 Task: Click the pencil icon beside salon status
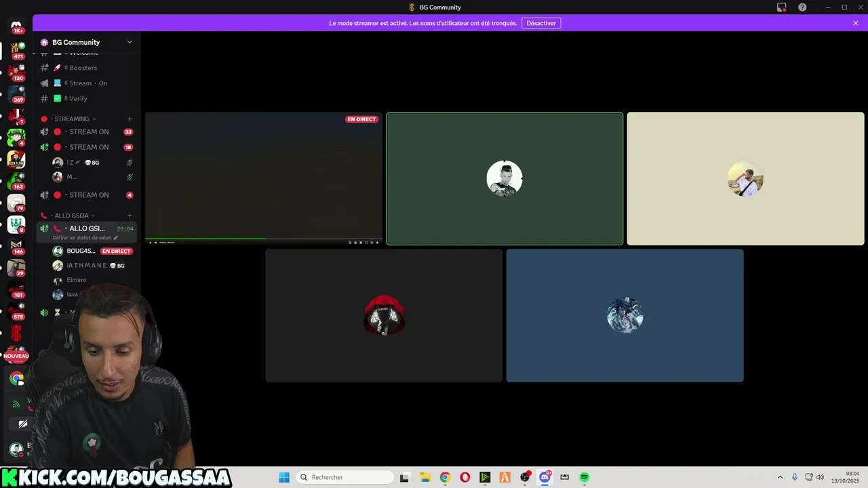point(116,238)
